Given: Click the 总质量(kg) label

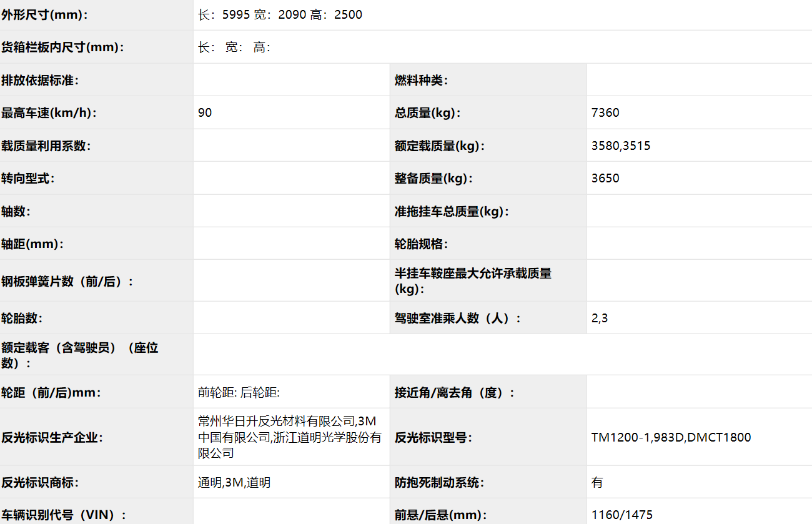Looking at the screenshot, I should (427, 113).
